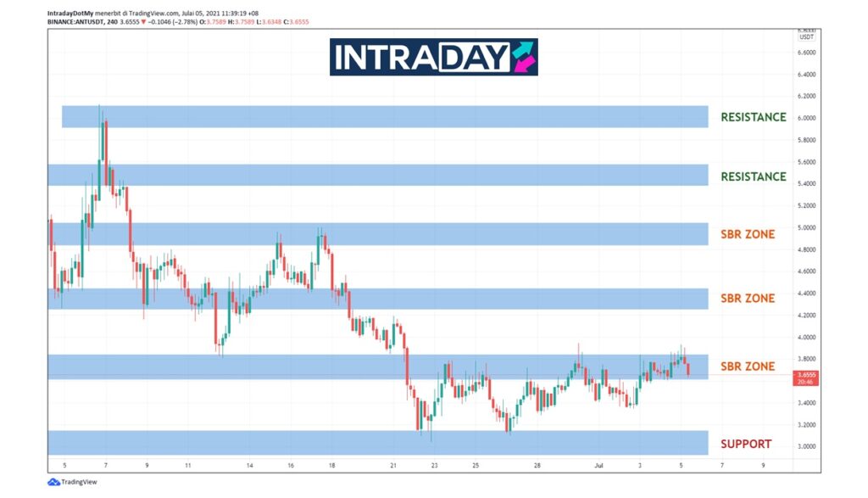Click the 21 date marker on the time axis

(x=393, y=466)
